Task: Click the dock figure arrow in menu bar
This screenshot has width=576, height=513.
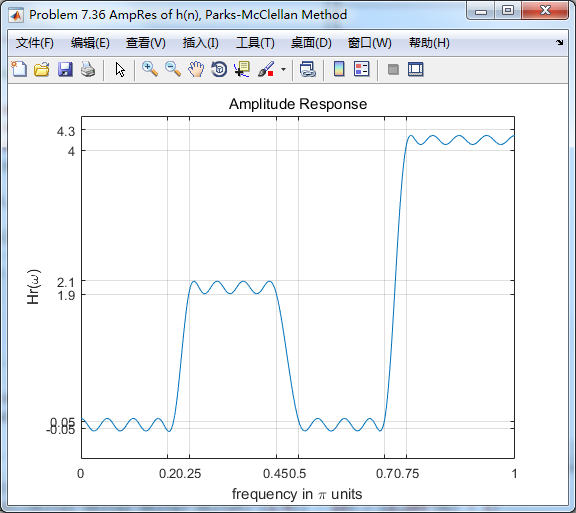Action: pyautogui.click(x=559, y=42)
